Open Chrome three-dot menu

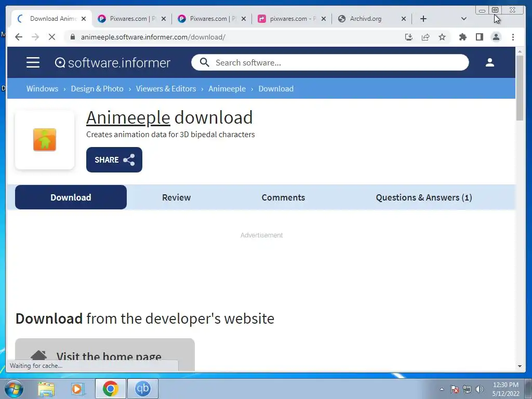513,37
